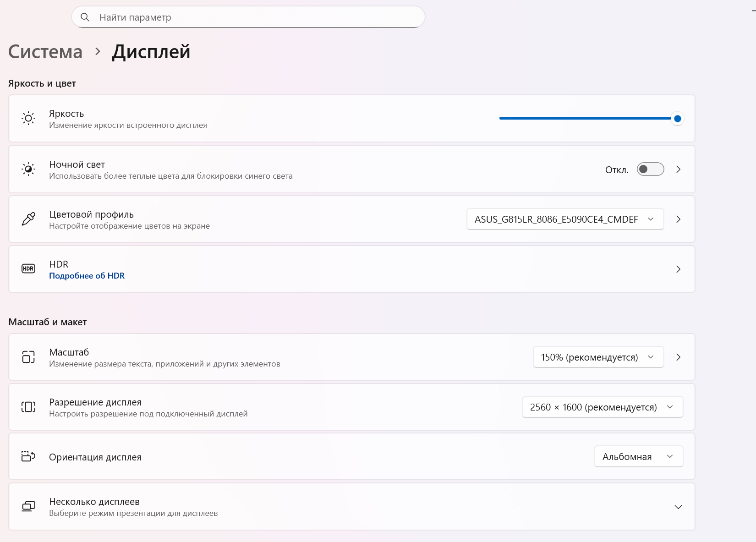Image resolution: width=756 pixels, height=542 pixels.
Task: Open the Scale dropdown showing 150%
Action: coord(598,357)
